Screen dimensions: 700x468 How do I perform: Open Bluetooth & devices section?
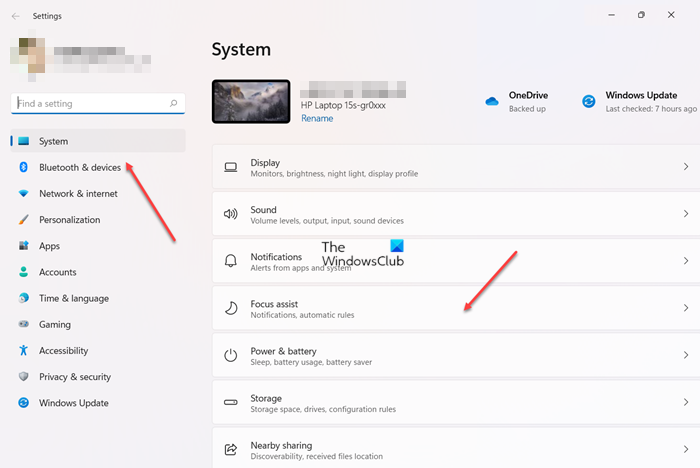(98, 167)
